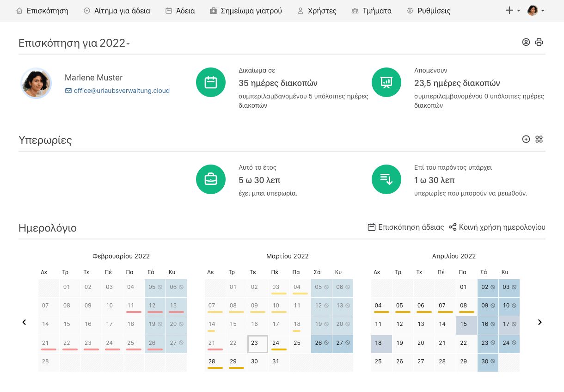
Task: Open the Τμήματα menu item
Action: click(x=371, y=11)
